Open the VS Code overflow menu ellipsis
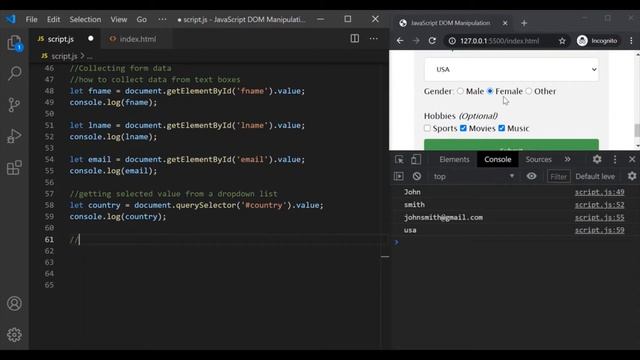Screen dimensions: 640x360 click(x=162, y=19)
